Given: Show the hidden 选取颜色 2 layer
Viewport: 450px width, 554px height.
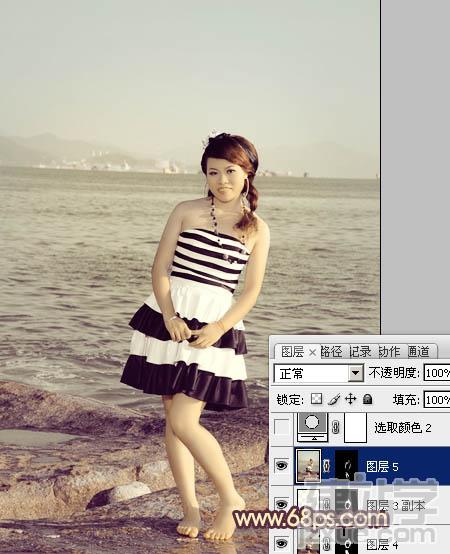Looking at the screenshot, I should [x=282, y=428].
